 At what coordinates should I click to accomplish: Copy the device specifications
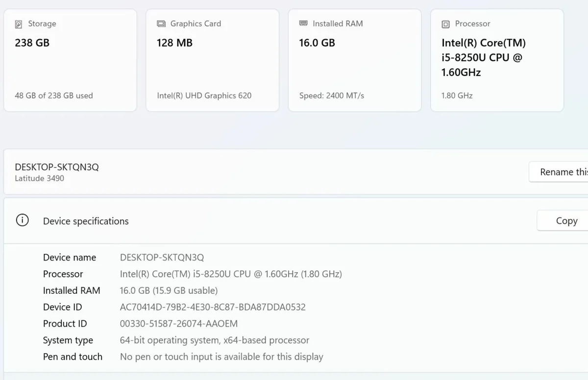[566, 220]
